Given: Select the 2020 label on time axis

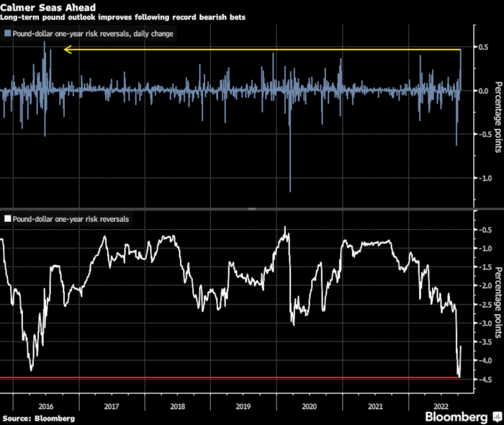Looking at the screenshot, I should click(310, 406).
